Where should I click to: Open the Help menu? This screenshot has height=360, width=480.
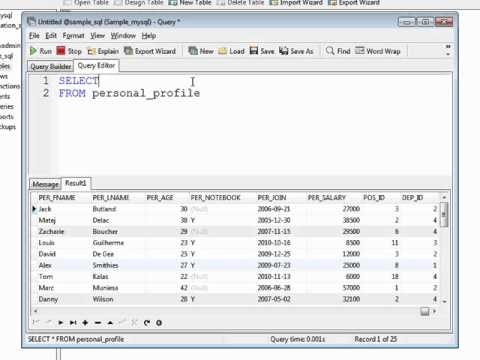click(149, 36)
